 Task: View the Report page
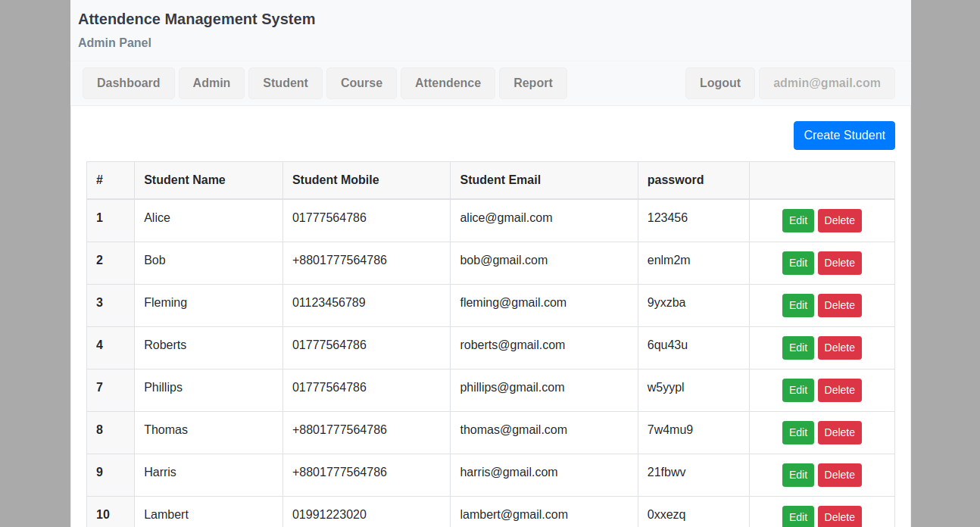click(x=532, y=83)
